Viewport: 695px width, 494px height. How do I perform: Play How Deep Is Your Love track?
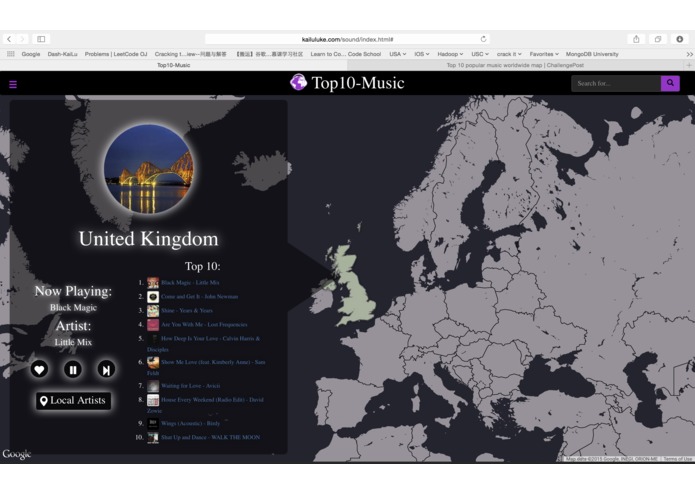204,344
